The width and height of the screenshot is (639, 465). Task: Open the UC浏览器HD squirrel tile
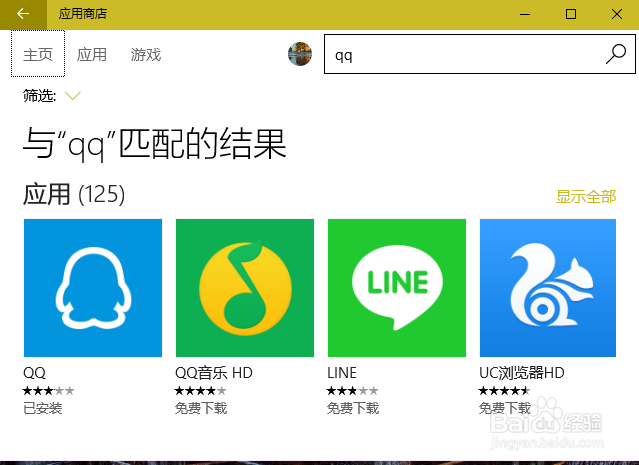[548, 288]
